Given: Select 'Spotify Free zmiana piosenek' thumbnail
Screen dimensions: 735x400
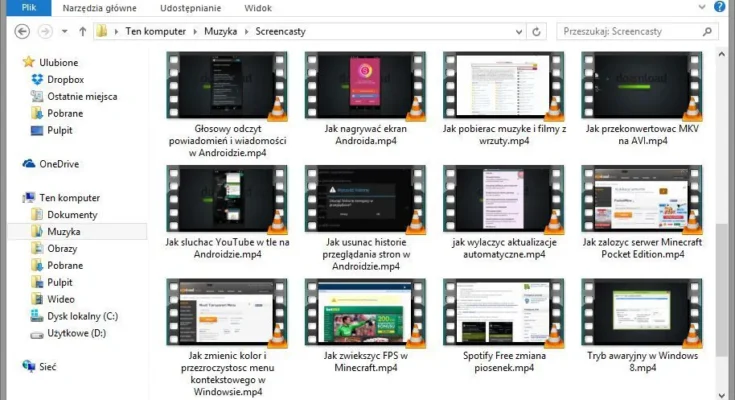Looking at the screenshot, I should pyautogui.click(x=503, y=313).
